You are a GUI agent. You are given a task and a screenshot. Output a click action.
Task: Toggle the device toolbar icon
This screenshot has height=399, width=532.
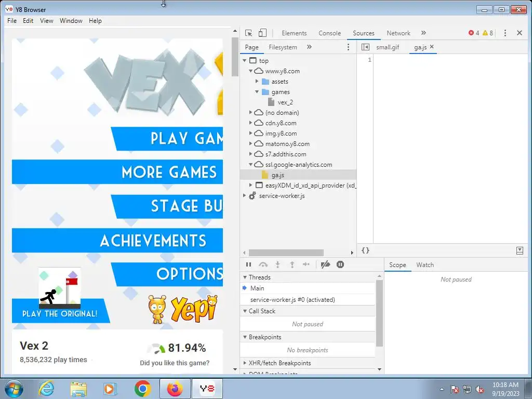click(262, 33)
